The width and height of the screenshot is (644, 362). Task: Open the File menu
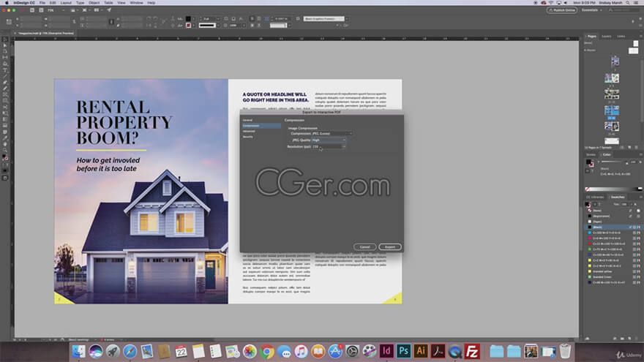point(42,3)
